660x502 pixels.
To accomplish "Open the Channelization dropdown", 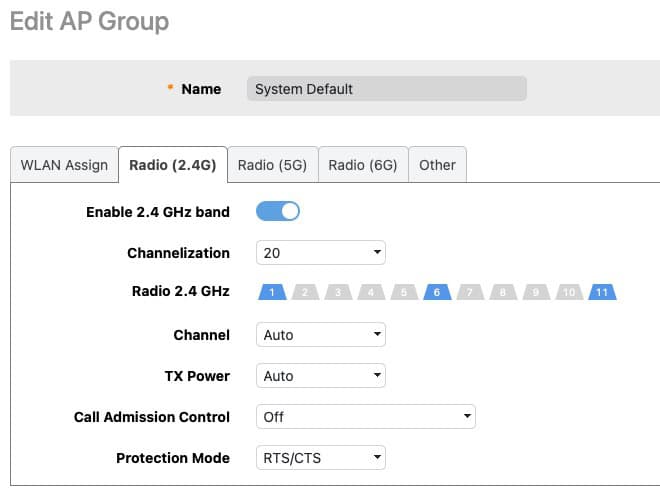I will [x=321, y=252].
